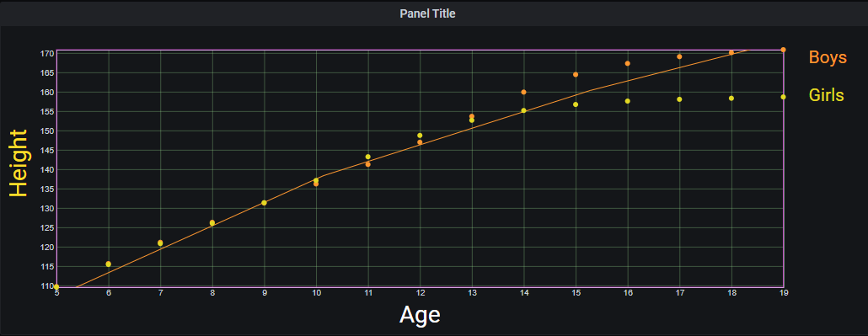868x336 pixels.
Task: Click the 155 tick on Height axis
Action: (x=47, y=112)
